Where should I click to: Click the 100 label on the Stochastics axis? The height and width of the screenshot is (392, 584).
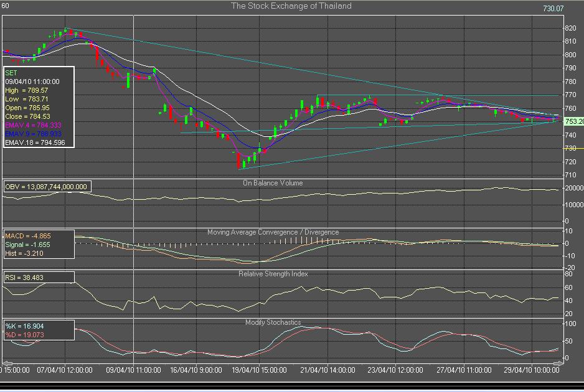pos(570,324)
